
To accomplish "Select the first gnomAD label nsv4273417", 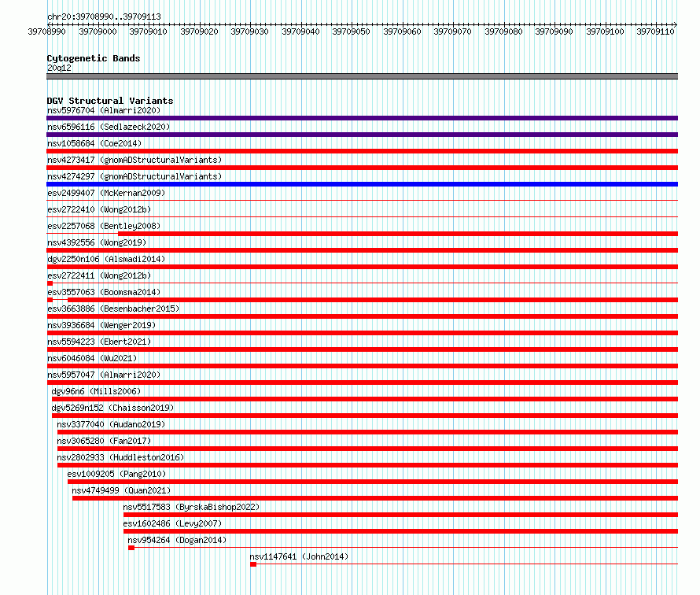I will coord(134,160).
